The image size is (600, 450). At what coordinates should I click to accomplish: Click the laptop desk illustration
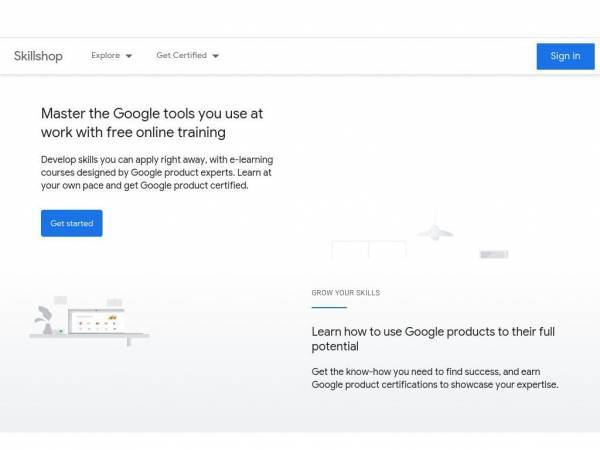89,321
